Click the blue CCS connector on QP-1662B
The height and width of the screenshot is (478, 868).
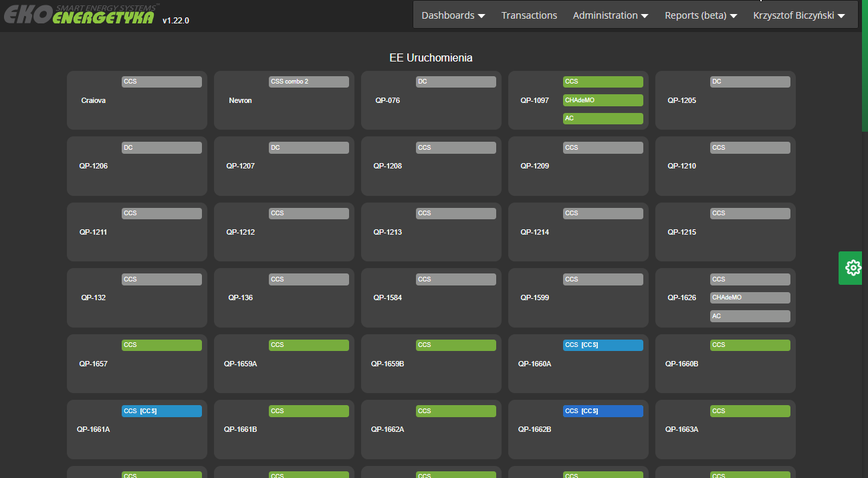[603, 411]
